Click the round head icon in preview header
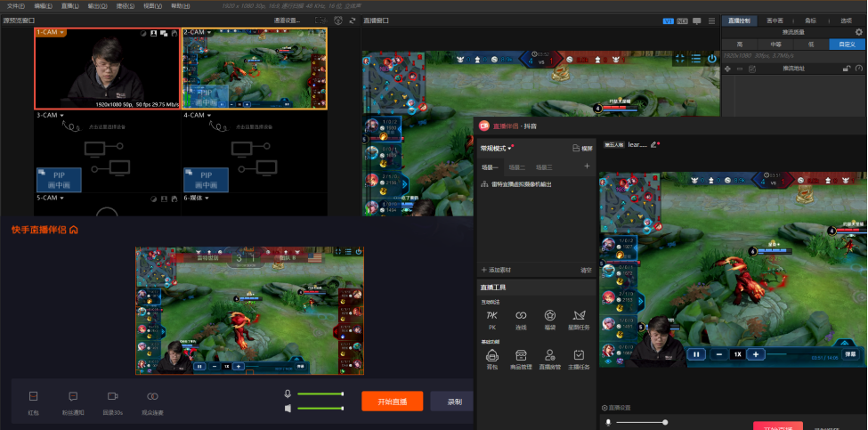 [x=339, y=20]
